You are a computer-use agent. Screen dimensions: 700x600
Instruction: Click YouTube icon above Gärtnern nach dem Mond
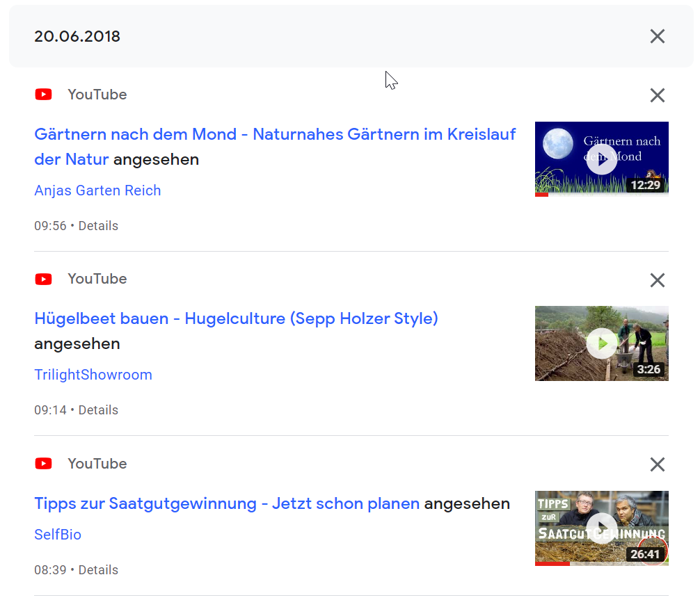(x=43, y=95)
